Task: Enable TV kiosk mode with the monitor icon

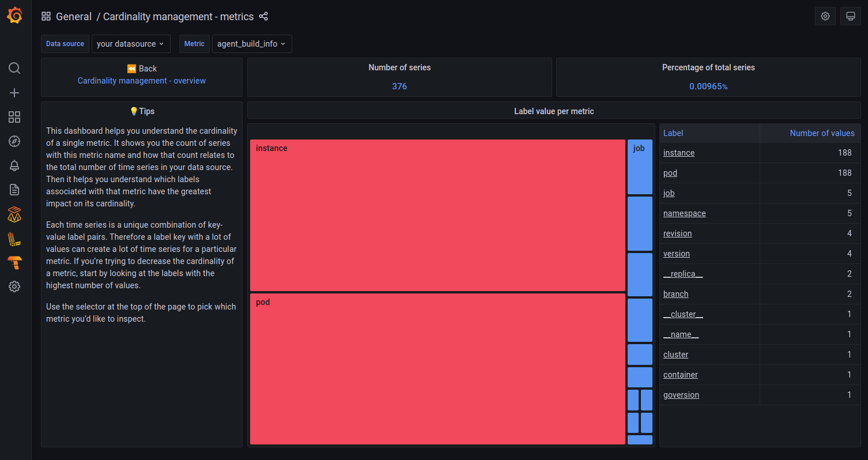Action: (x=850, y=16)
